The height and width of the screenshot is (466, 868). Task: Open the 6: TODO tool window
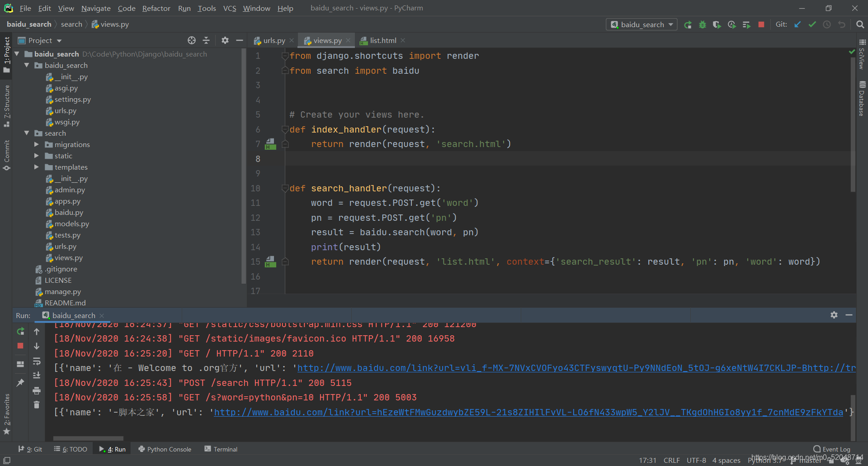click(71, 449)
